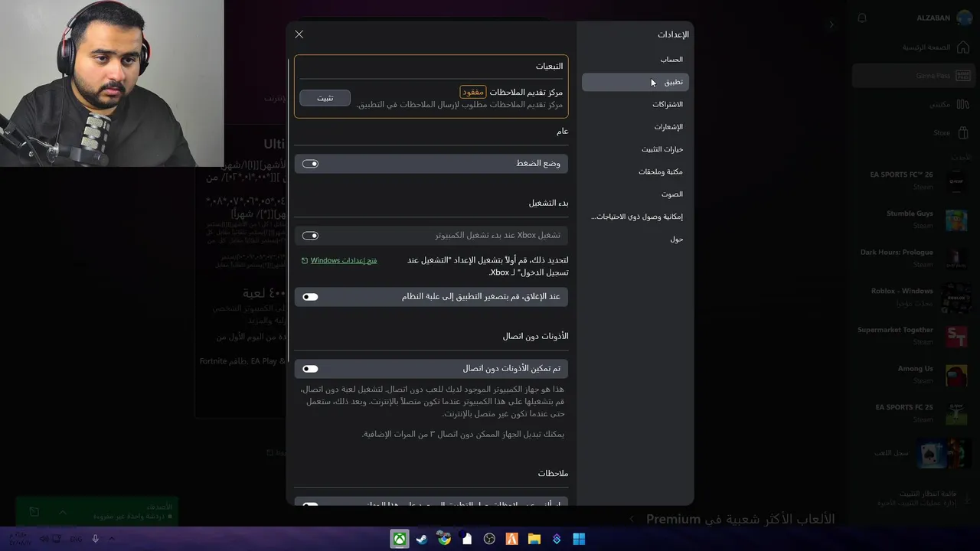Open Xbox app in Windows taskbar
The width and height of the screenshot is (980, 551).
click(x=400, y=539)
